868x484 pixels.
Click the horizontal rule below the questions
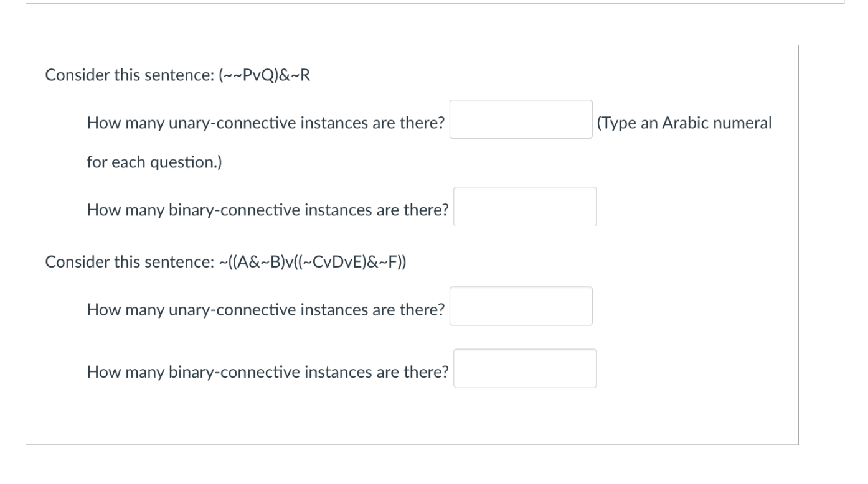411,444
